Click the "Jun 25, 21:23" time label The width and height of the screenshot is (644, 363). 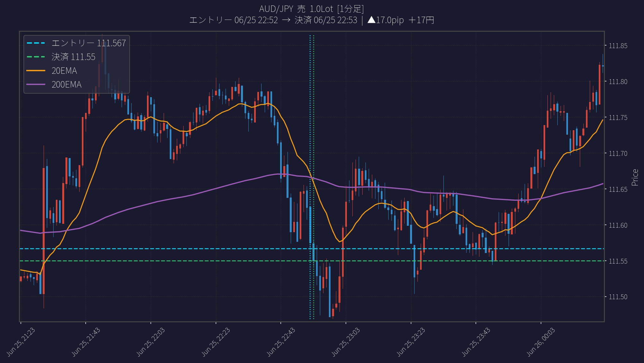point(21,342)
